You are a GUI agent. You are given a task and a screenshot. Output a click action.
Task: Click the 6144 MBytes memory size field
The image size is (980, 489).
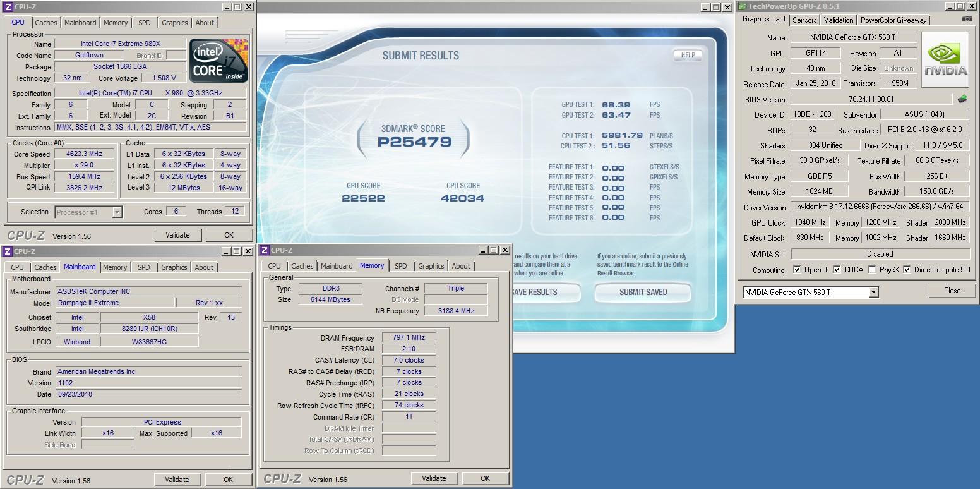(x=330, y=299)
